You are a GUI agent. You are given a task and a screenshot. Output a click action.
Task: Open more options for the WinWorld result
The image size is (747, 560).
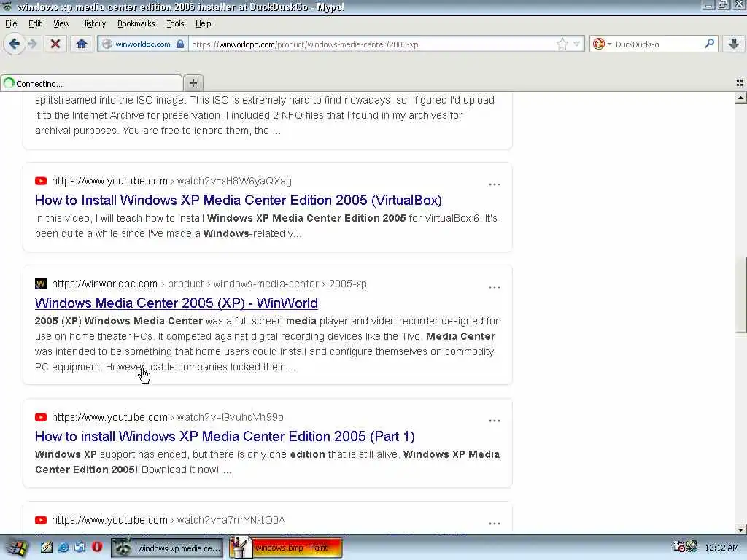(495, 287)
